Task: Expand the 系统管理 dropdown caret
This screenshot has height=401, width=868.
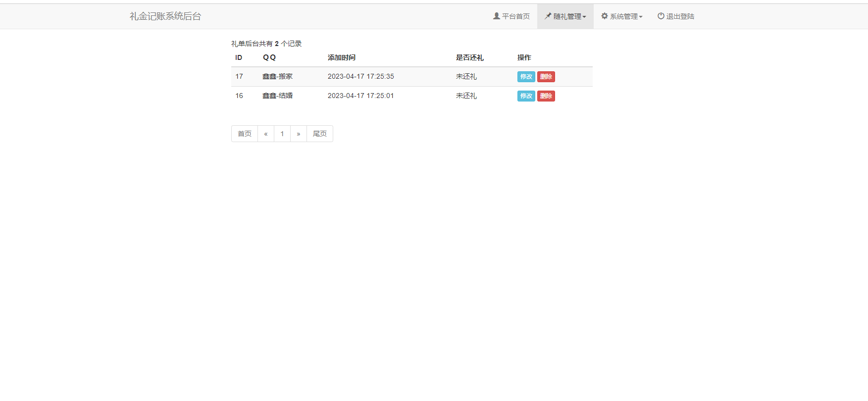Action: coord(641,17)
